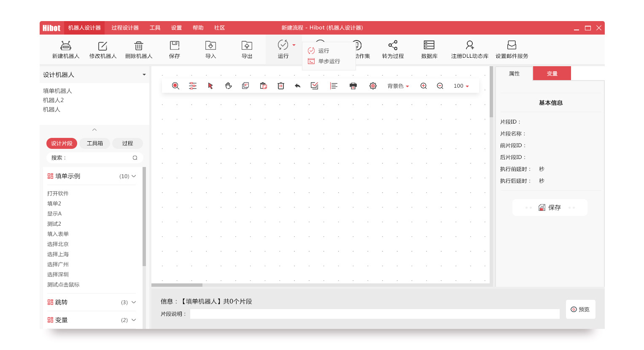Open the 100 zoom level dropdown
The image size is (644, 350).
461,86
